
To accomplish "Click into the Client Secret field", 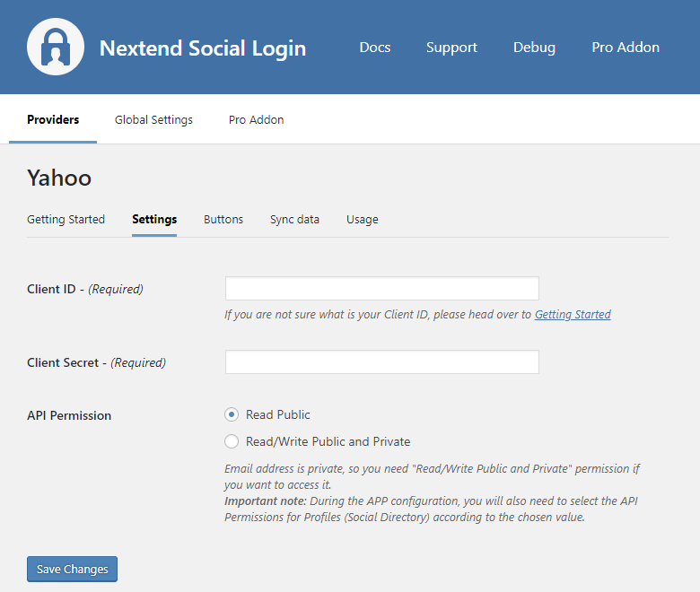I will click(381, 362).
